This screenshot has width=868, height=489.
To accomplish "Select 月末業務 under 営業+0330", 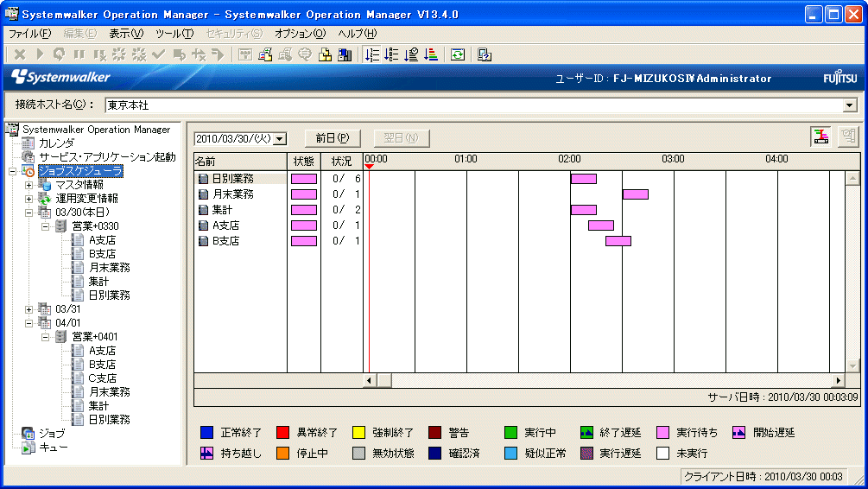I will click(109, 268).
